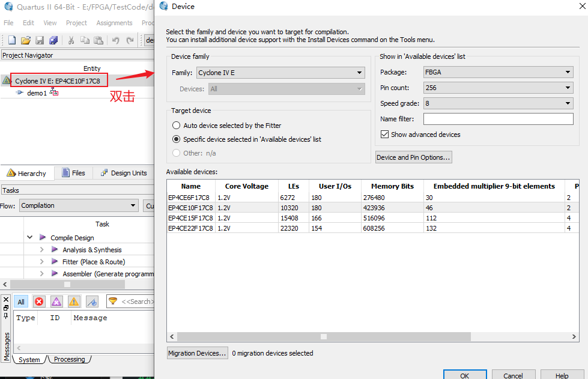This screenshot has width=588, height=379.
Task: Open the Edit menu
Action: pos(28,23)
